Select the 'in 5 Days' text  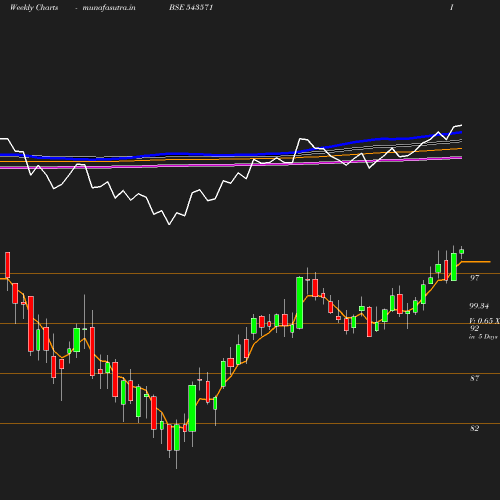tap(483, 337)
